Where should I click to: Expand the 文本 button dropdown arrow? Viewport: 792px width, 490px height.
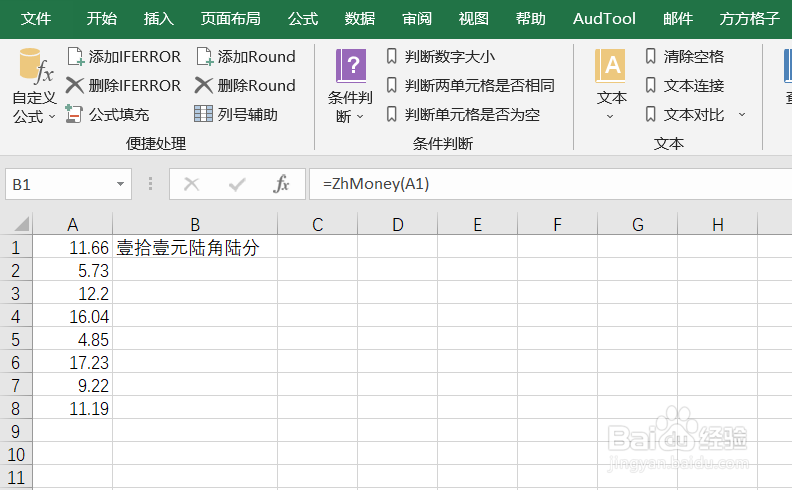610,117
